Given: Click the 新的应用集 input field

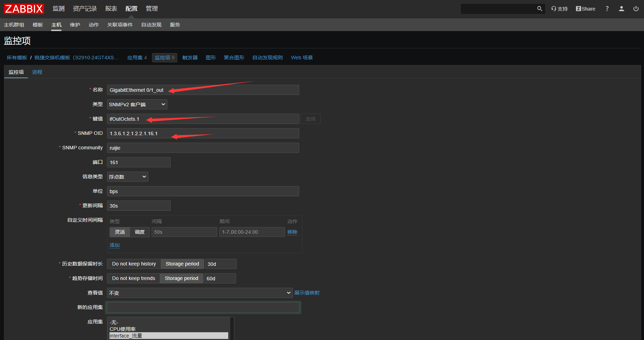Looking at the screenshot, I should point(203,308).
